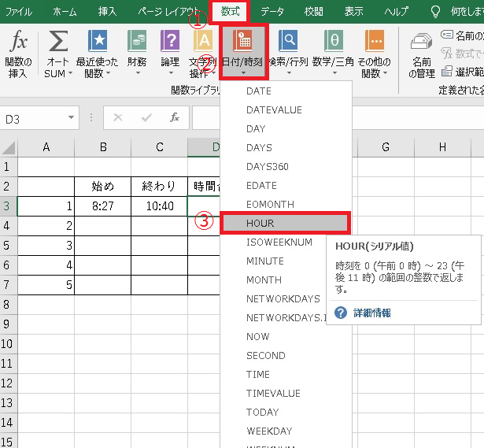Click cell B3 containing 8:27
The height and width of the screenshot is (448, 484).
pyautogui.click(x=103, y=206)
